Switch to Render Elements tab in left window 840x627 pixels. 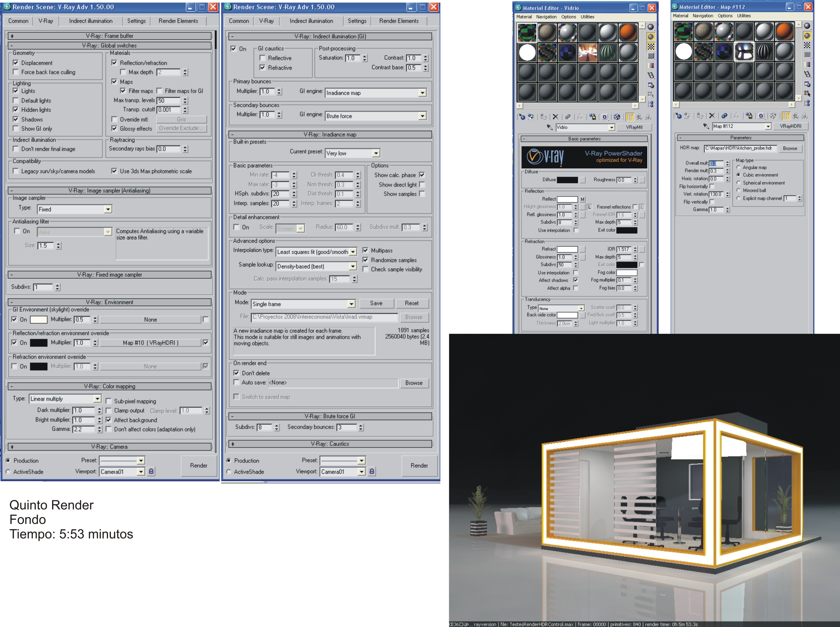click(178, 21)
